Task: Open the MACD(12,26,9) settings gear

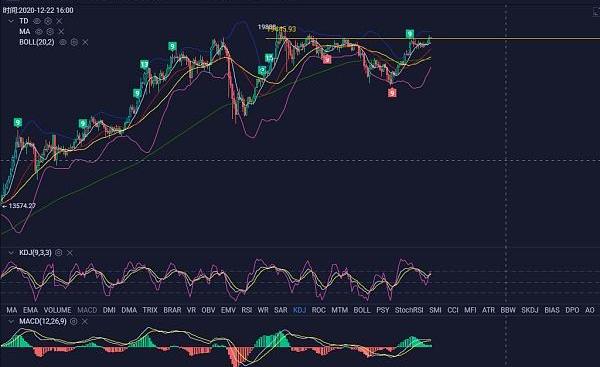Action: [x=73, y=321]
